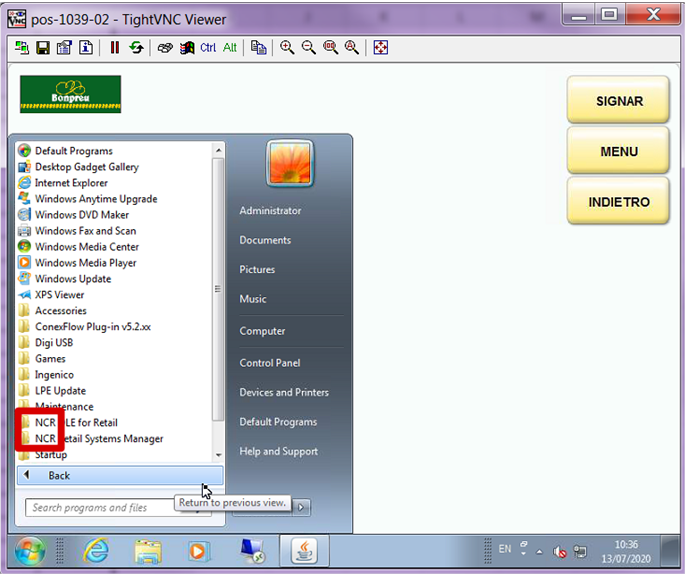This screenshot has width=686, height=579.
Task: Toggle full-screen mode in the toolbar
Action: tap(380, 48)
